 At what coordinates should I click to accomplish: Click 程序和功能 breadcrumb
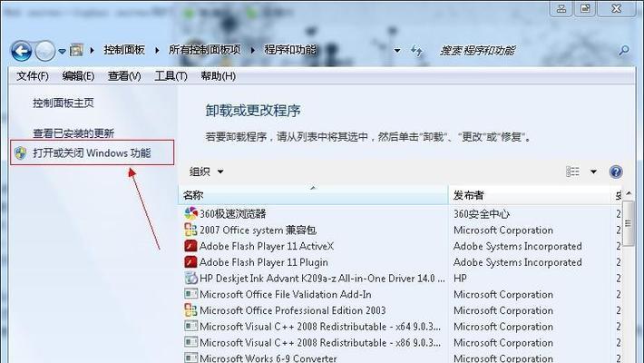point(290,50)
